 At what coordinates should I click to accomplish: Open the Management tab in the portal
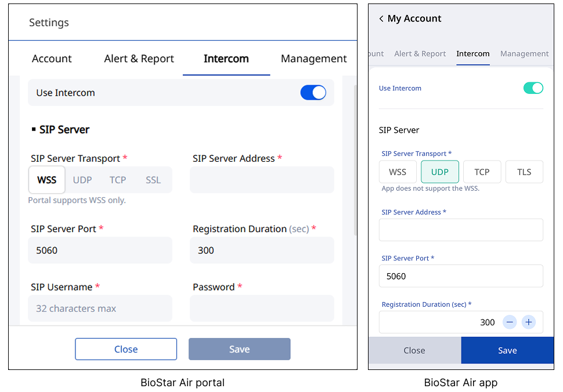(313, 59)
